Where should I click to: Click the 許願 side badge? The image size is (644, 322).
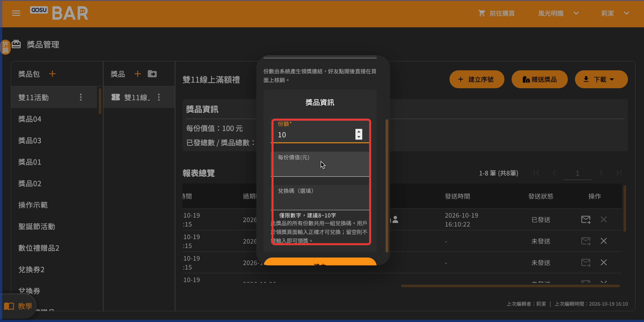(5, 47)
